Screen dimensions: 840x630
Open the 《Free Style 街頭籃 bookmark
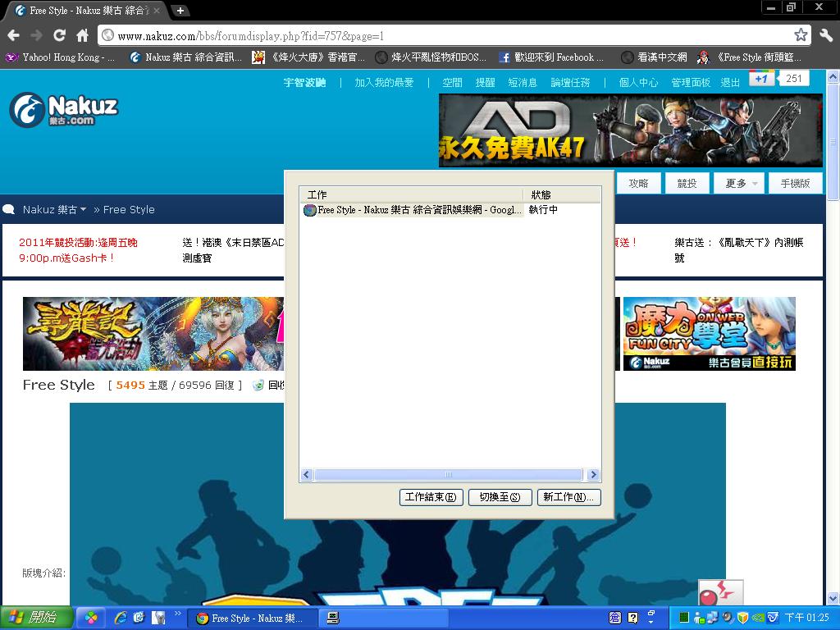(x=749, y=57)
